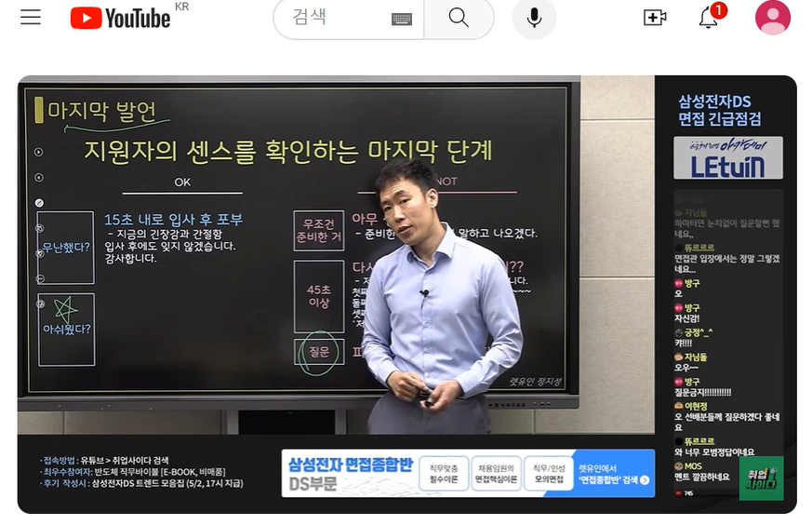Click the star drawing above 아쉬웠다?
812x526 pixels.
point(66,309)
